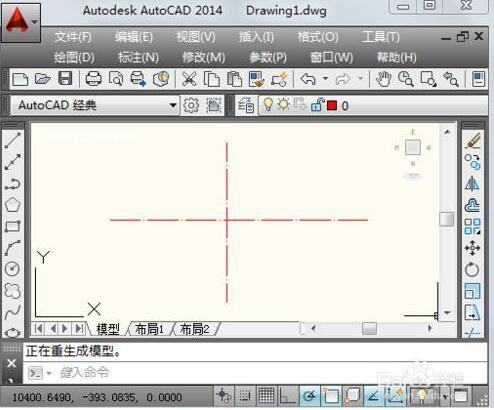Open Plot Preview icon
The width and height of the screenshot is (494, 410).
point(116,79)
